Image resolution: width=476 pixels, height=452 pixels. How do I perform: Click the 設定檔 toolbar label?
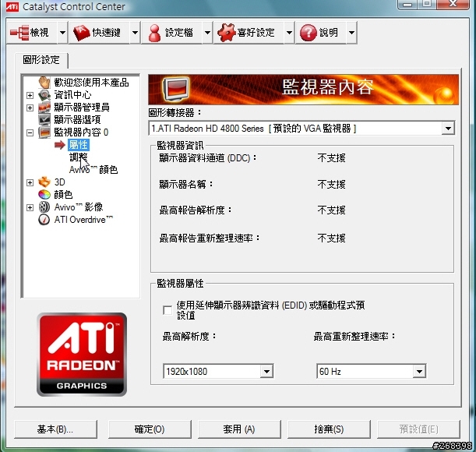coord(179,33)
